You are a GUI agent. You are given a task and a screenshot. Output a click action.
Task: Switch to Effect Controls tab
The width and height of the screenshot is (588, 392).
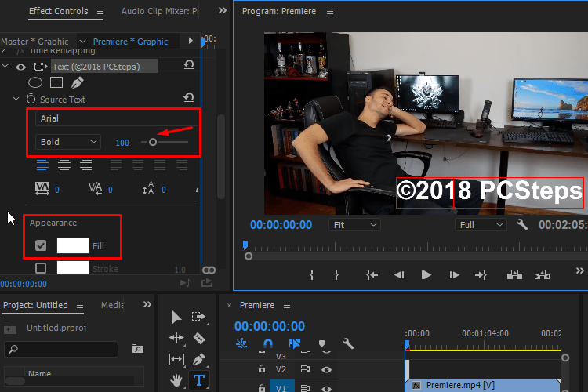coord(59,11)
